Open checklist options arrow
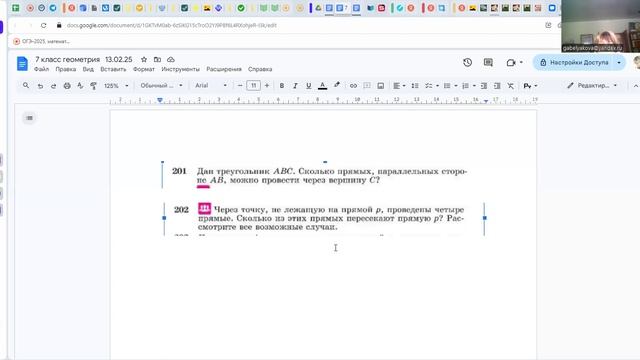Viewport: 640px width, 360px height. pos(437,86)
